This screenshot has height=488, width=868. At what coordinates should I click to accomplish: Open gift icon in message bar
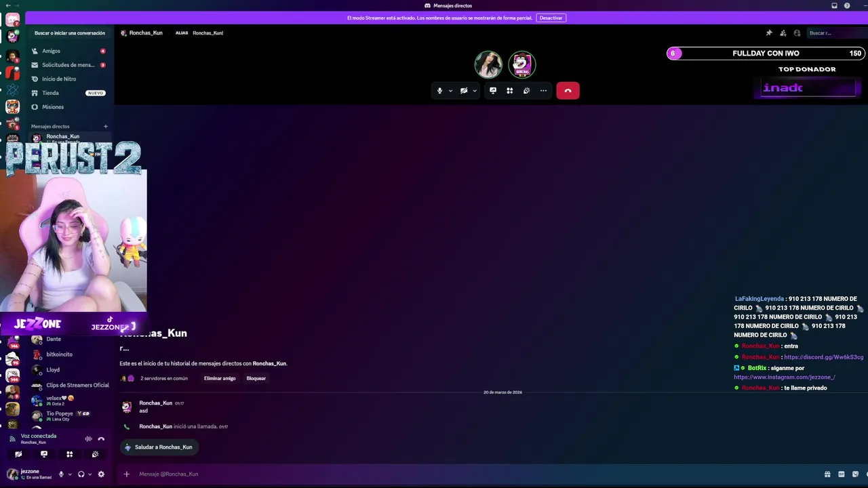pos(827,474)
